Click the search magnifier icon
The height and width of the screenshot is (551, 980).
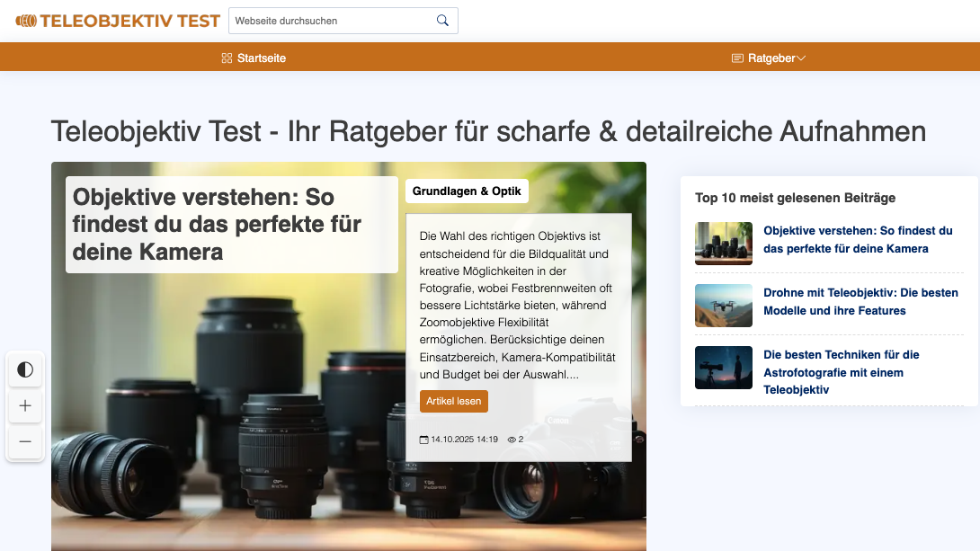pos(441,20)
